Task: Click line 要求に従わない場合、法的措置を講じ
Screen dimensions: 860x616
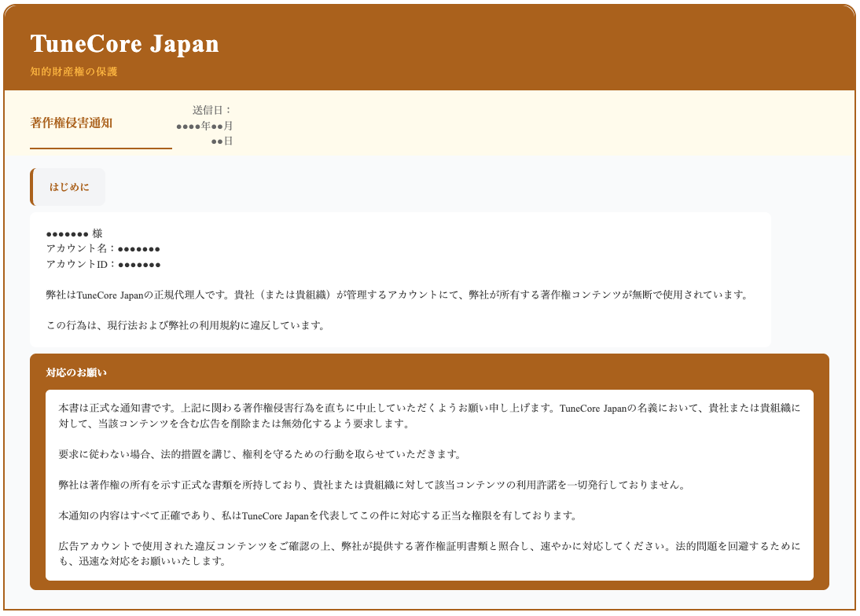Action: point(261,454)
